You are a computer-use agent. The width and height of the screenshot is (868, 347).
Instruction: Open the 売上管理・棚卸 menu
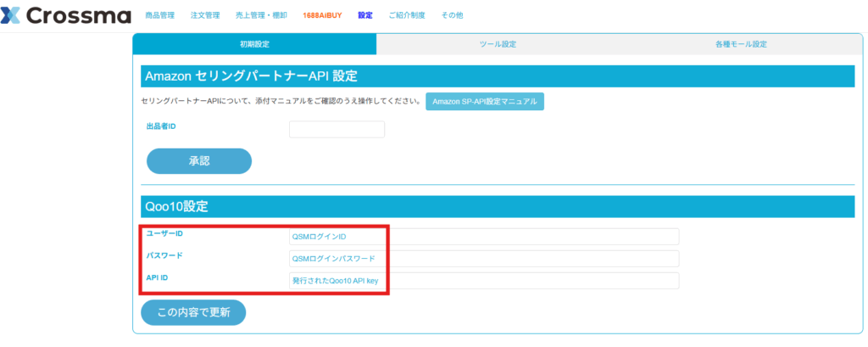click(x=261, y=15)
